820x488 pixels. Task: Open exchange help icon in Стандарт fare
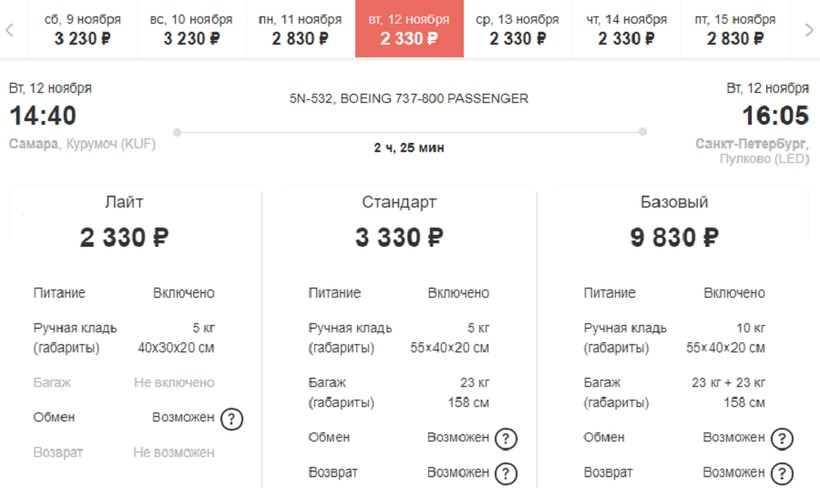point(506,438)
